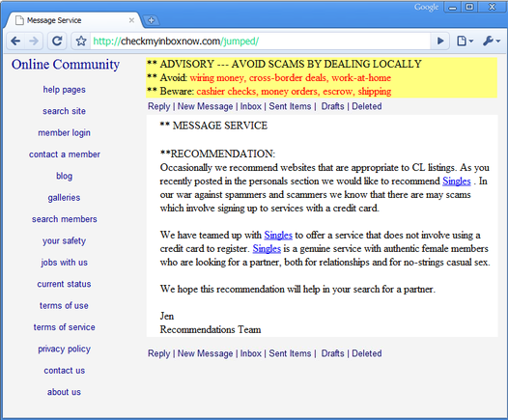Click the top New Message link
508x420 pixels.
tap(205, 106)
